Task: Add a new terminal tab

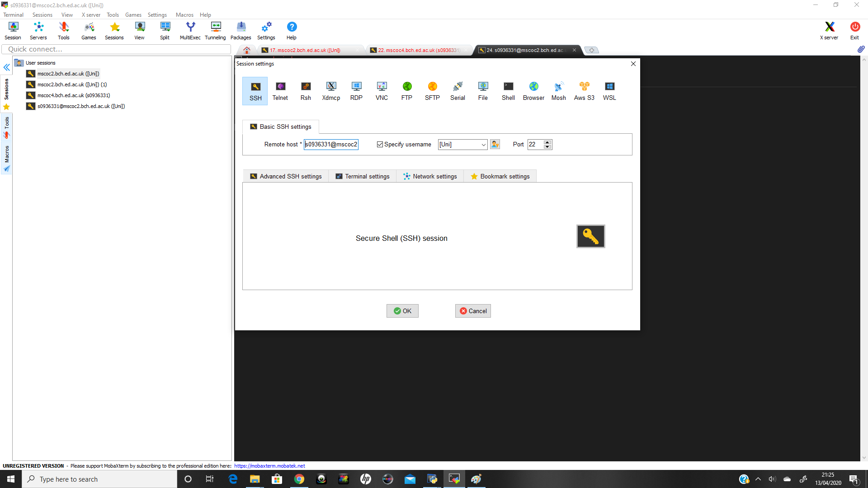Action: pyautogui.click(x=591, y=50)
